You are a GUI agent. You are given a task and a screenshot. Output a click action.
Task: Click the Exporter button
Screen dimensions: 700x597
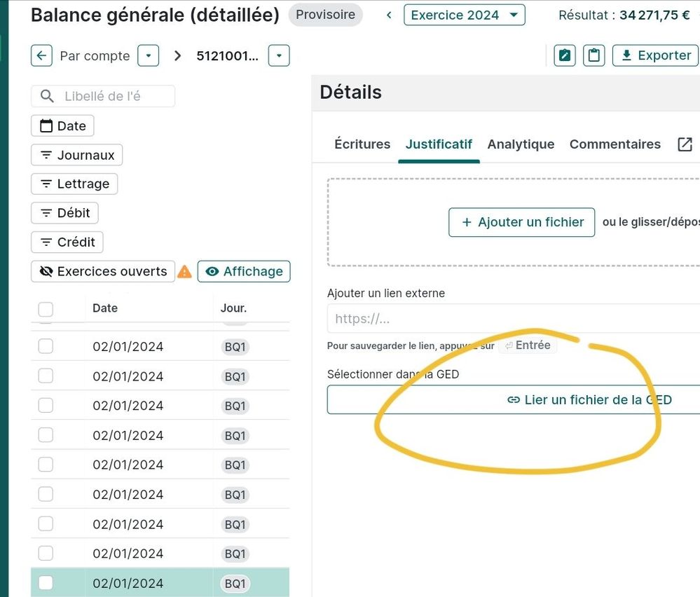656,55
